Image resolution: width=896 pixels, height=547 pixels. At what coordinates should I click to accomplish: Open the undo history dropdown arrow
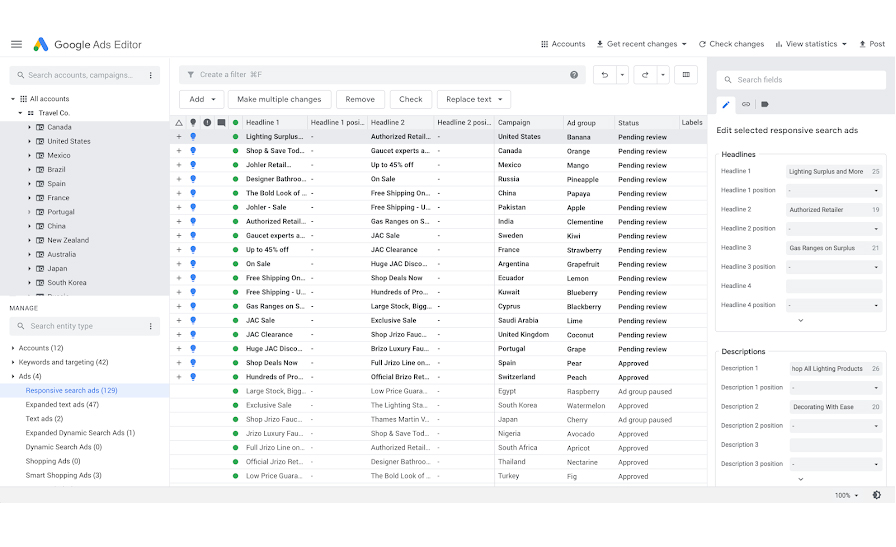[622, 75]
